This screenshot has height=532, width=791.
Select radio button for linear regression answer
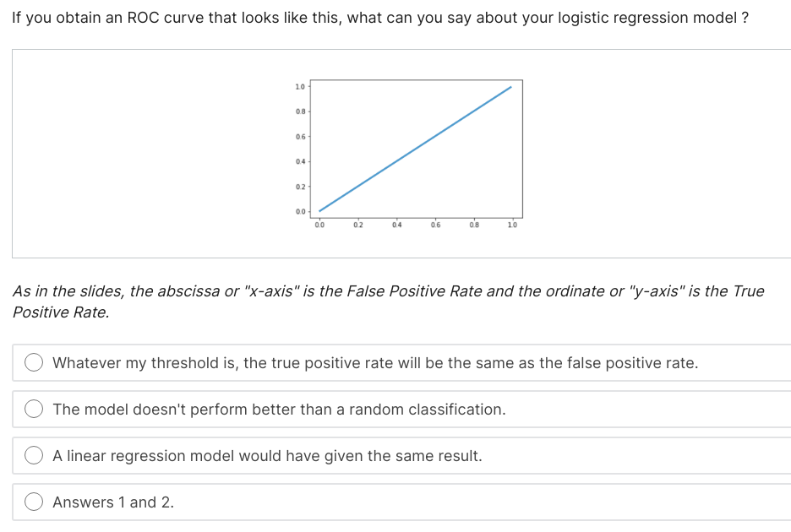point(34,454)
